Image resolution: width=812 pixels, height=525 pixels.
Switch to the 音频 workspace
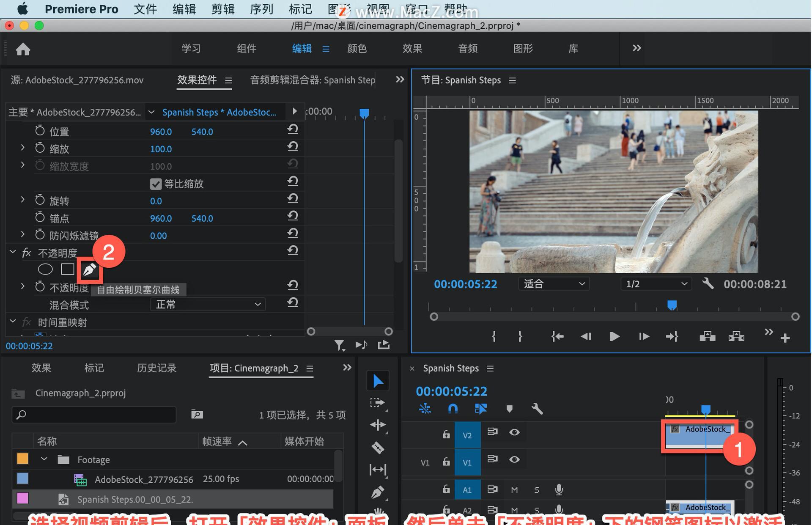[467, 49]
